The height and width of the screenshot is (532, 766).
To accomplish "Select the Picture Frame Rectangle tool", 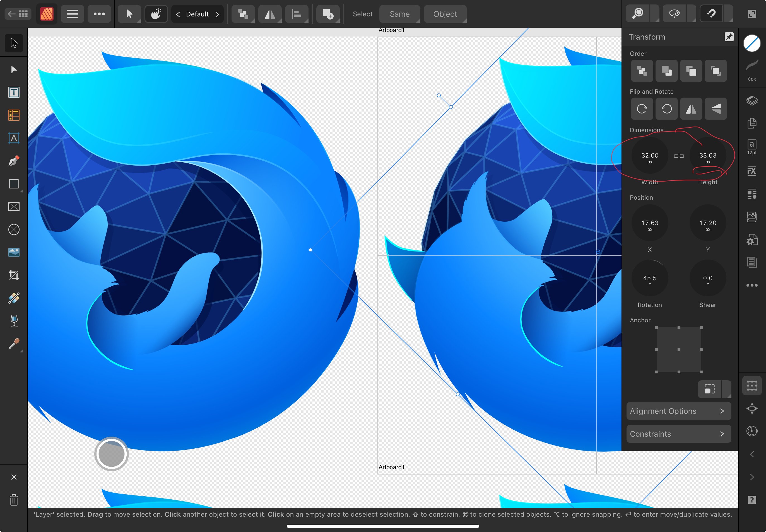I will (14, 207).
